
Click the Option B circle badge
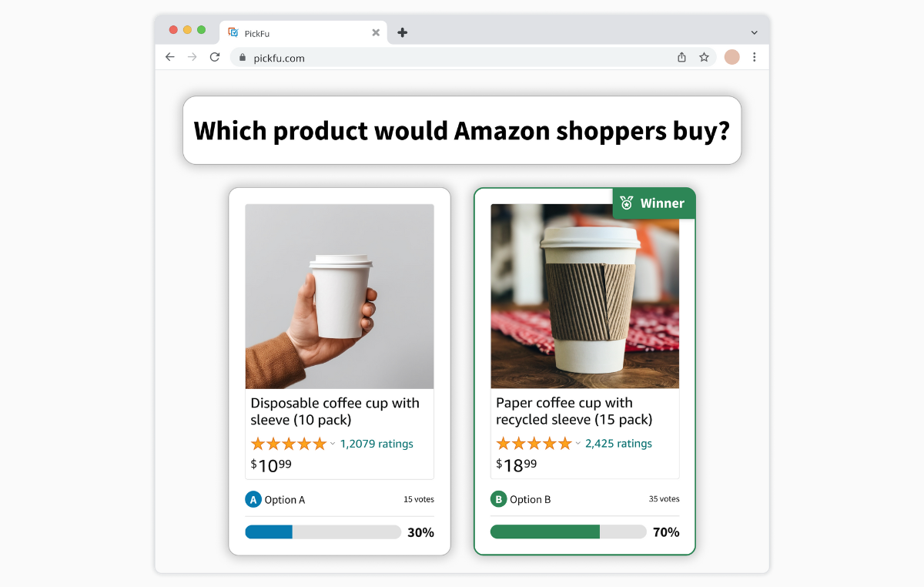click(x=499, y=499)
